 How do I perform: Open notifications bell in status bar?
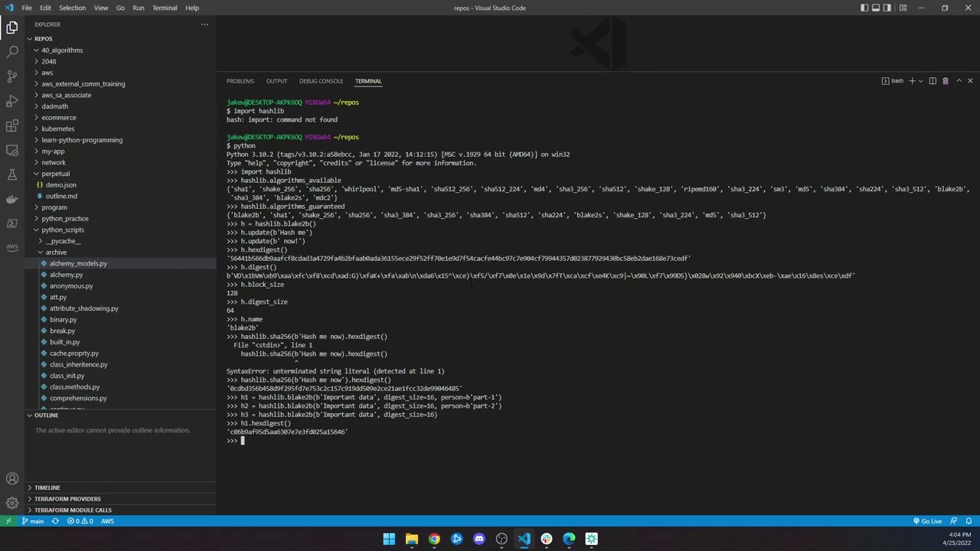click(x=969, y=521)
